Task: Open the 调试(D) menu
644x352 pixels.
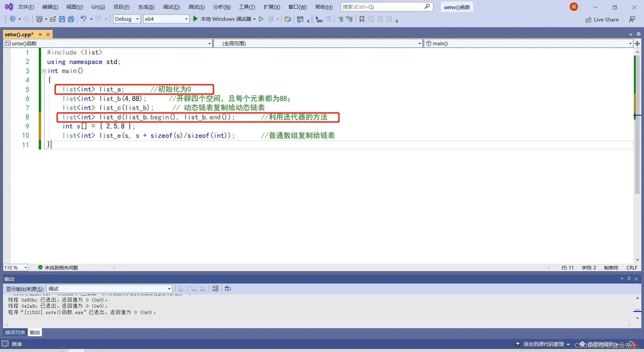Action: tap(172, 7)
